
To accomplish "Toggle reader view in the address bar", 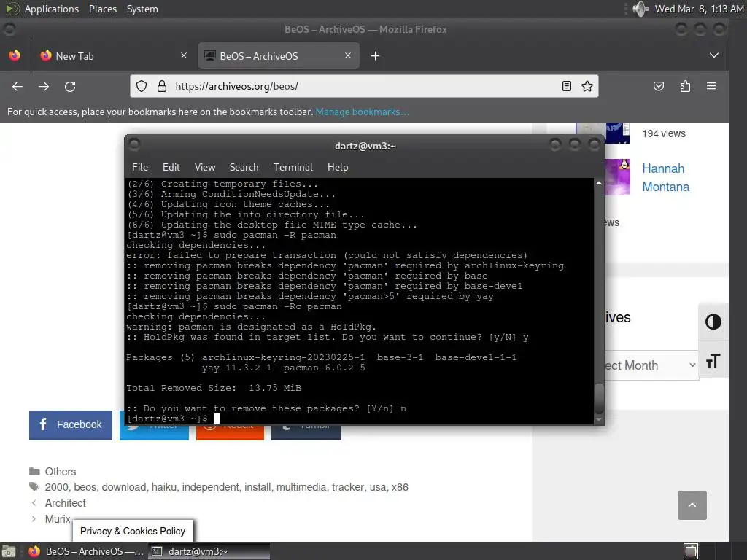I will click(566, 86).
